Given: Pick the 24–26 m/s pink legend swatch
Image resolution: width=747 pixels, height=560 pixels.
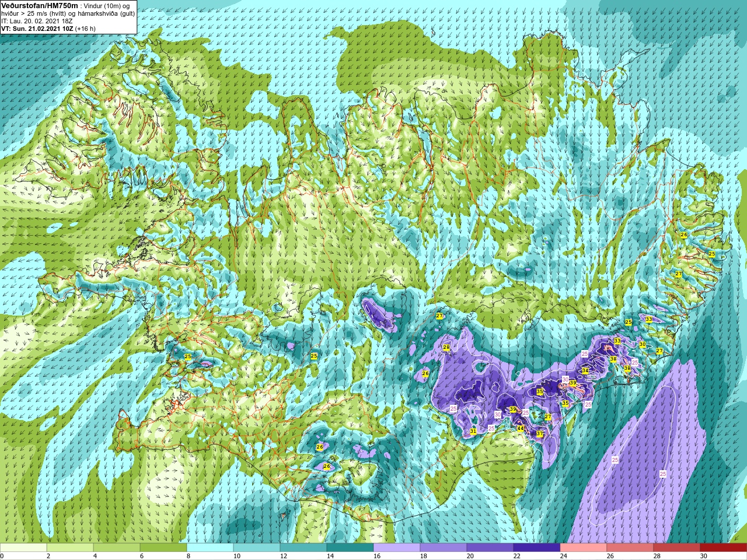Looking at the screenshot, I should [x=584, y=548].
